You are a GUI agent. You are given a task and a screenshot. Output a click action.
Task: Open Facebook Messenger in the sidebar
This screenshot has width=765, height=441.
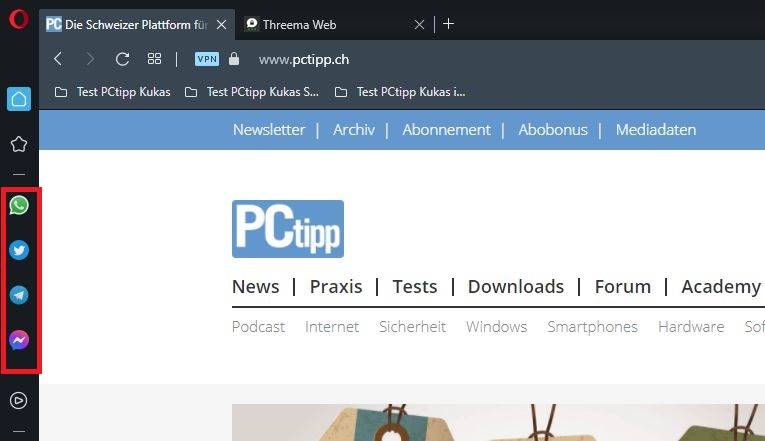[x=19, y=340]
